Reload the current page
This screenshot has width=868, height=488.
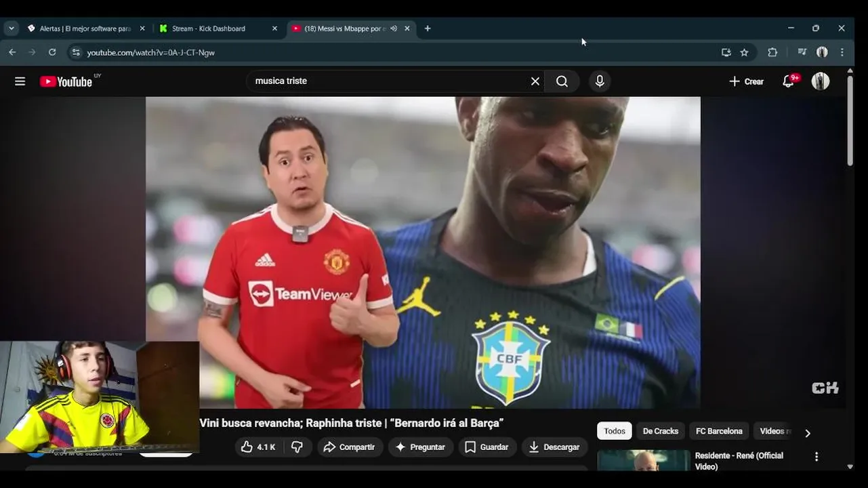pyautogui.click(x=52, y=52)
